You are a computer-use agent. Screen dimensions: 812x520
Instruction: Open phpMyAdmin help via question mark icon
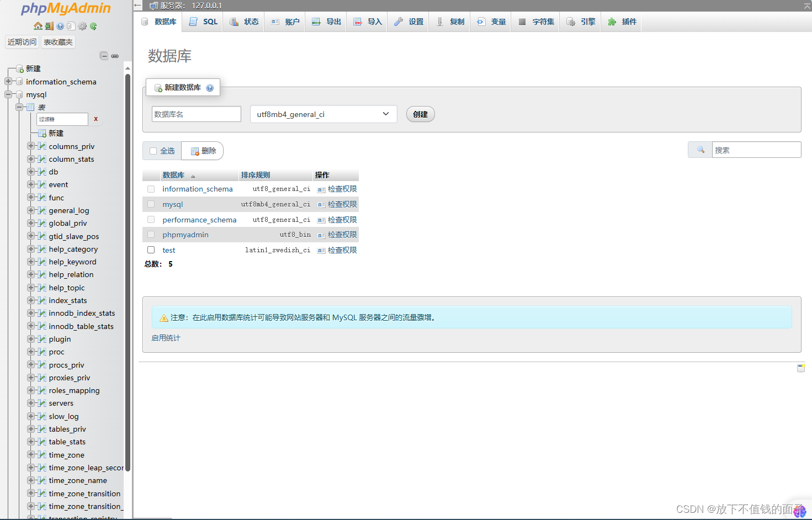pyautogui.click(x=60, y=26)
